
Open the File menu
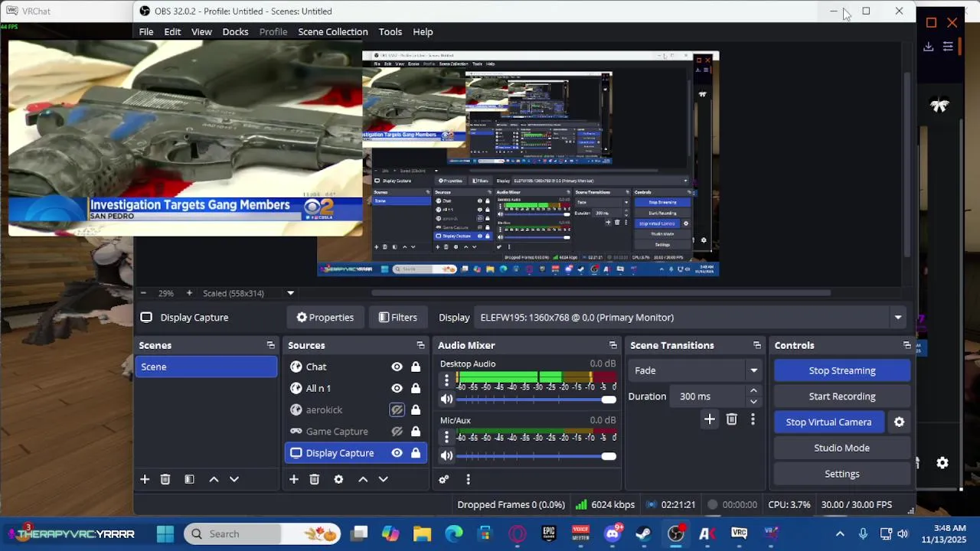pos(146,31)
